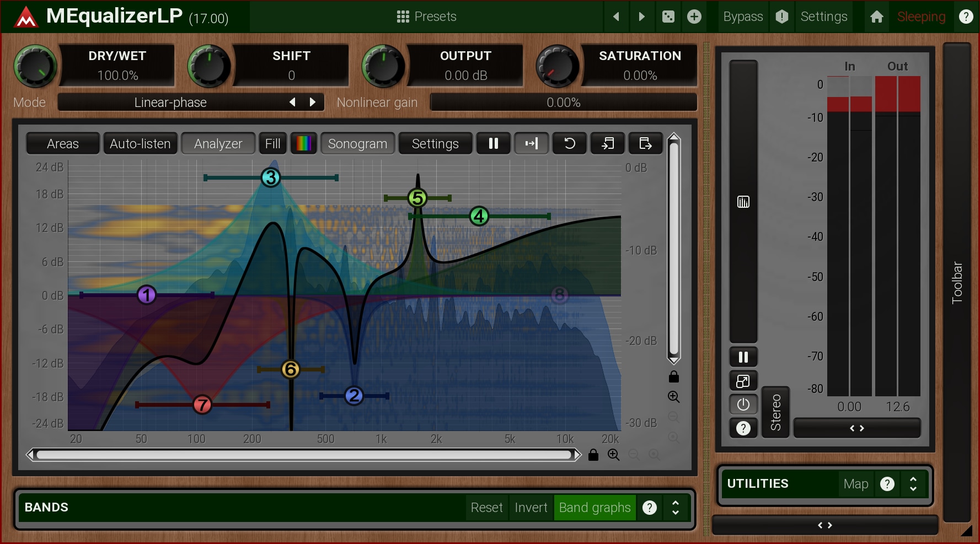Open Settings in the top bar
The image size is (980, 544).
(823, 17)
